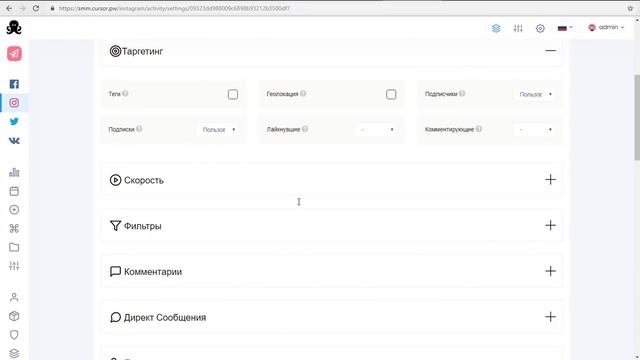The image size is (640, 360).
Task: Collapse the Таргетинг section
Action: pyautogui.click(x=551, y=51)
